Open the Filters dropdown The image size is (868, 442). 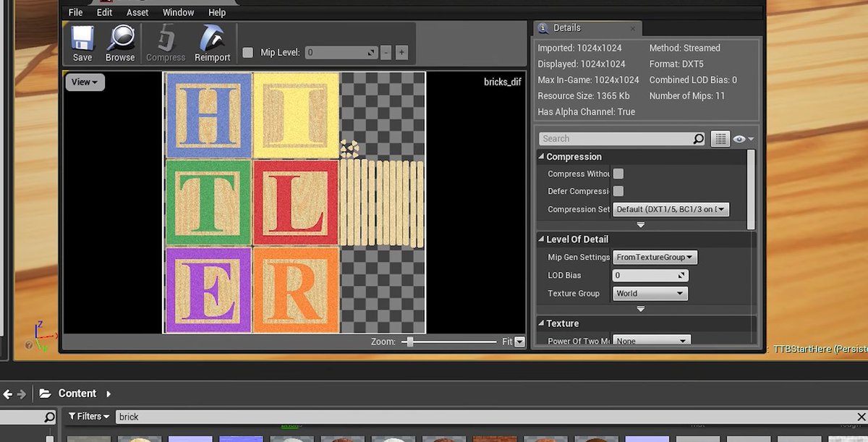(x=90, y=417)
